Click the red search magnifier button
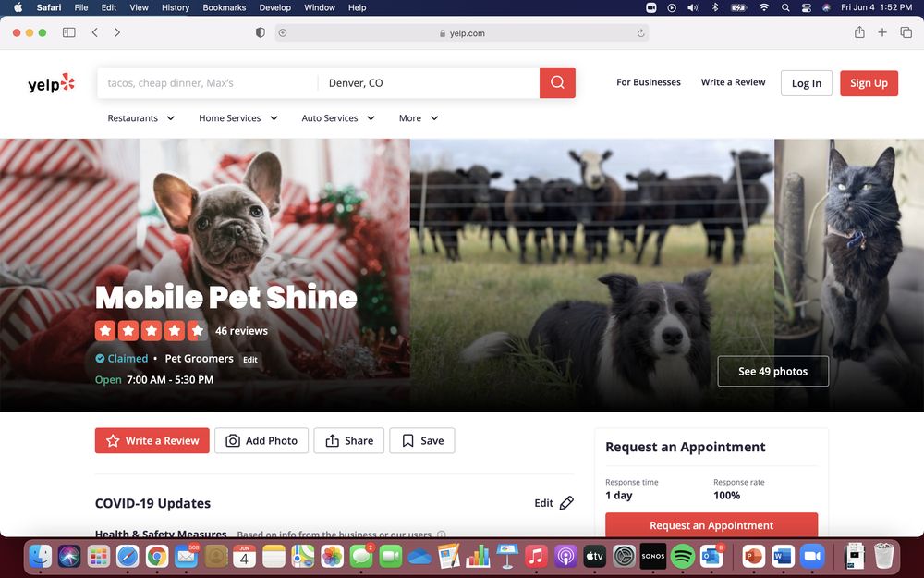Image resolution: width=924 pixels, height=578 pixels. (557, 82)
